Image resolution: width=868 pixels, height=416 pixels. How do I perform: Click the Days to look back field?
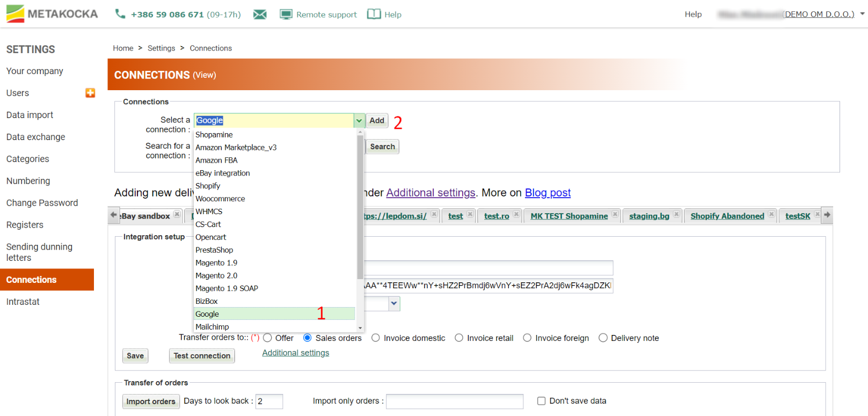tap(269, 402)
